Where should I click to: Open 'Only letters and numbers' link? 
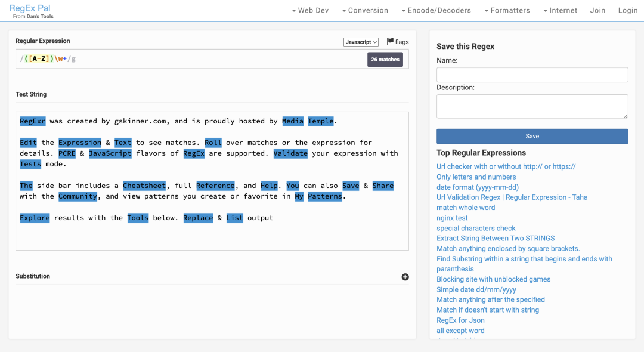(x=476, y=177)
